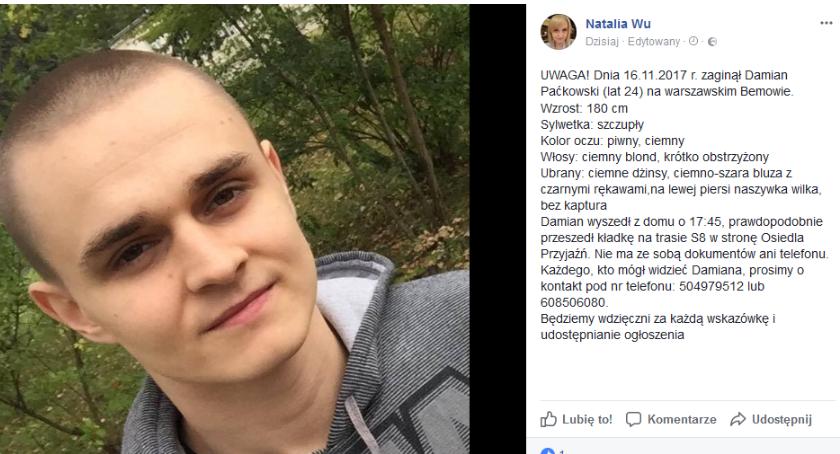Click the Lubię to! label
The image size is (840, 454).
587,419
